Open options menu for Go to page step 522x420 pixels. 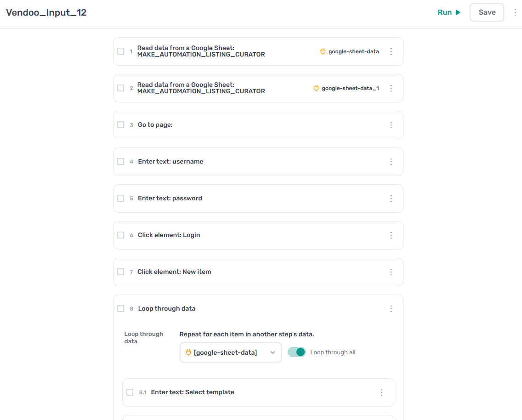(x=391, y=125)
